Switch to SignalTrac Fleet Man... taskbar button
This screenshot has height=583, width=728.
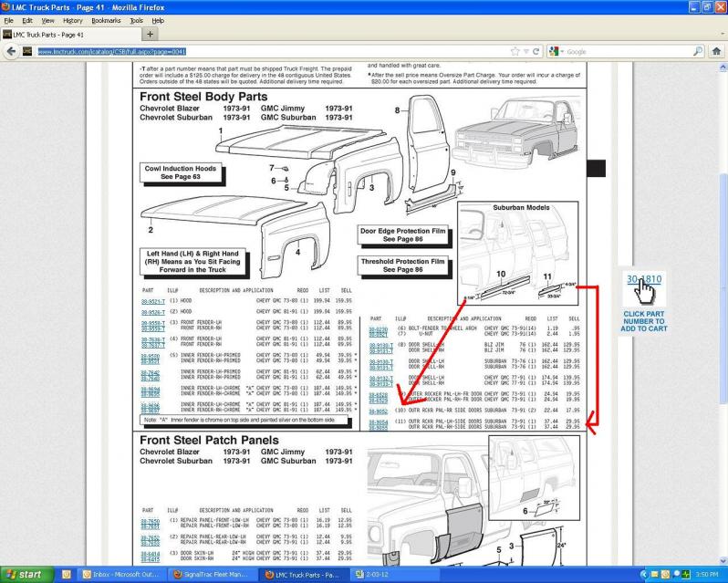(x=212, y=574)
